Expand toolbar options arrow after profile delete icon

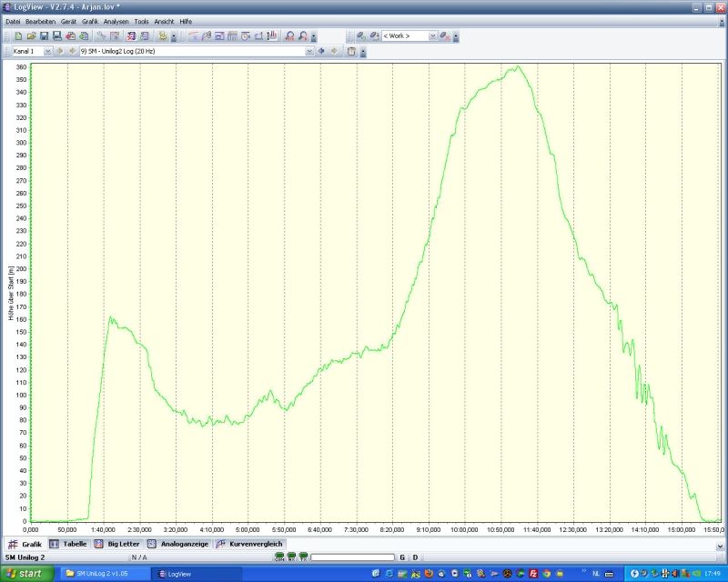[x=456, y=36]
